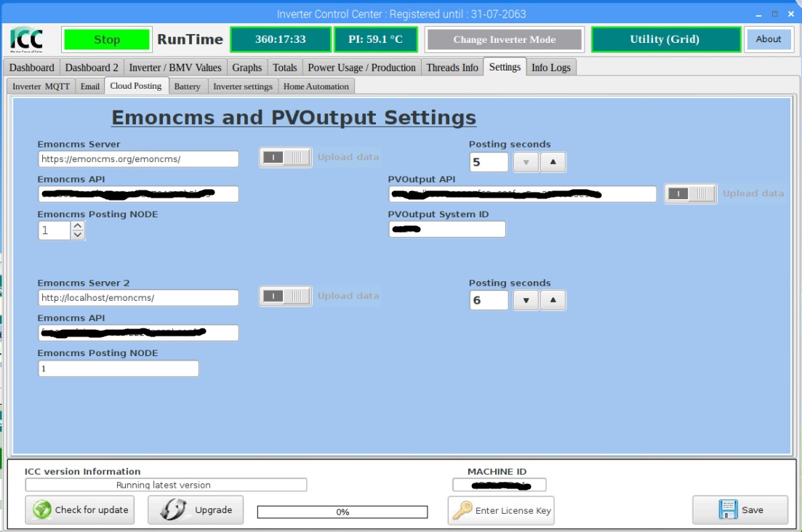Image resolution: width=802 pixels, height=532 pixels.
Task: Open Inverter / BMV Values tab
Action: pyautogui.click(x=175, y=68)
